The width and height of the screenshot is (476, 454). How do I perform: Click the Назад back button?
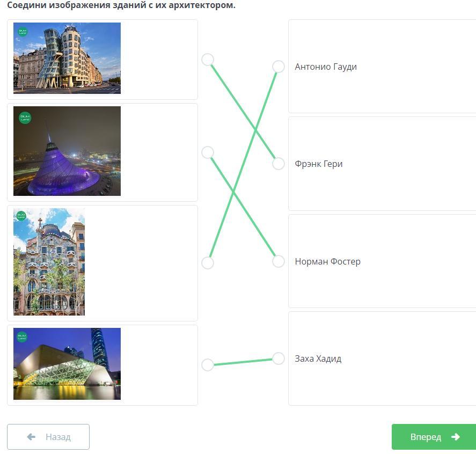[48, 437]
